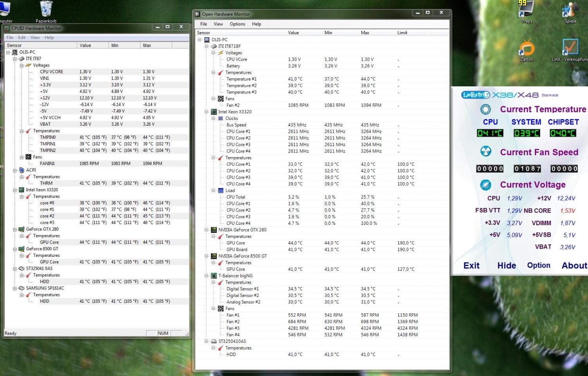Click the ACPI icon in CPUID tree
Screen dimensions: 588x376
[x=22, y=170]
